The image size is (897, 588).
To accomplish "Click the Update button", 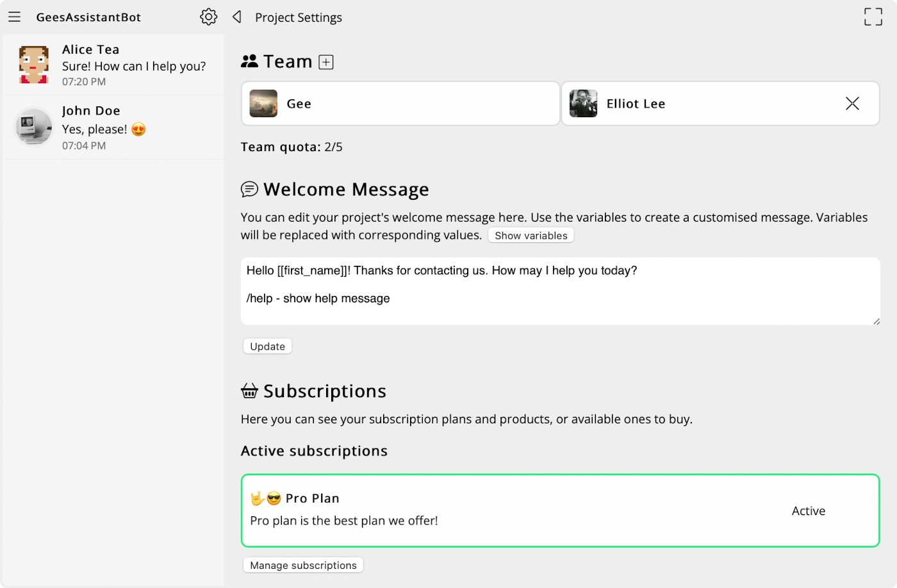I will tap(267, 346).
